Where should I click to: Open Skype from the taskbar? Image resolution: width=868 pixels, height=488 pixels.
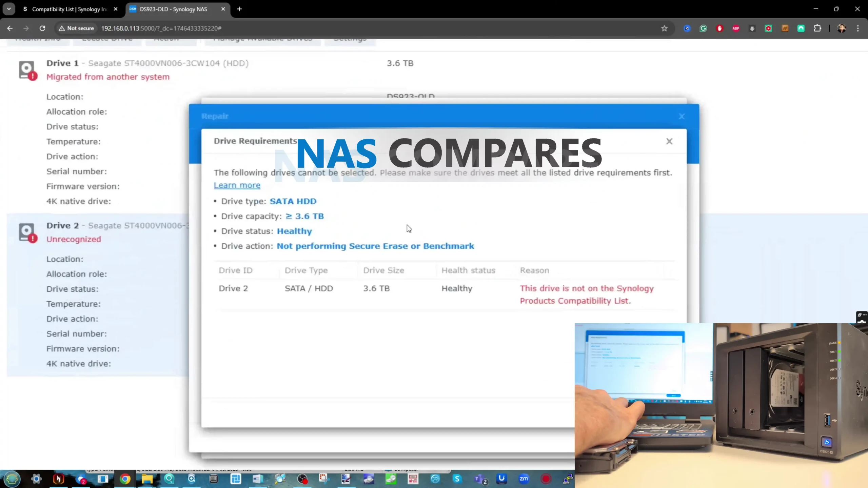(457, 479)
